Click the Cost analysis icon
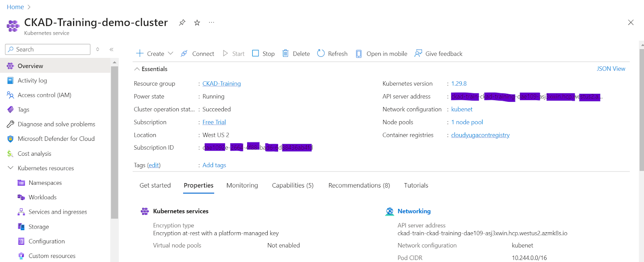644x262 pixels. (10, 154)
